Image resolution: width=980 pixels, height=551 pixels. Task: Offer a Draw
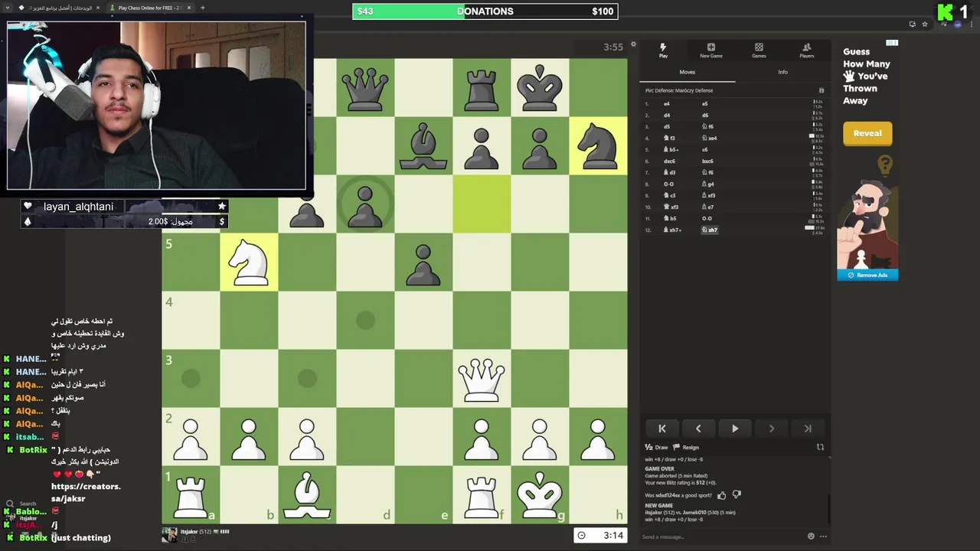657,448
